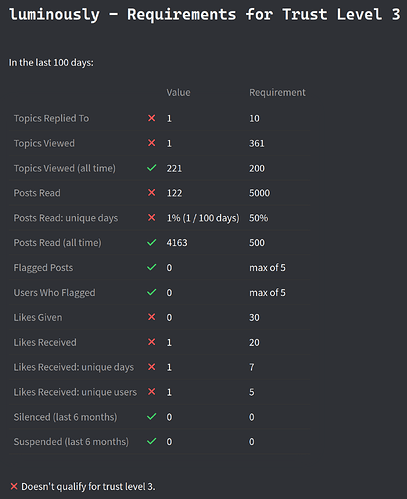Click the Value column header
Screen dimensions: 407x499
(178, 92)
